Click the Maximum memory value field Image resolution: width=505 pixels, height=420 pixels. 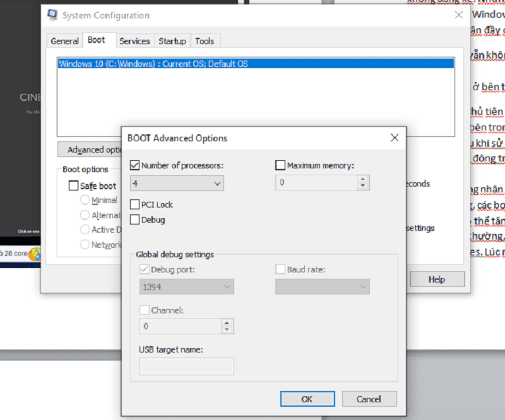[x=317, y=183]
